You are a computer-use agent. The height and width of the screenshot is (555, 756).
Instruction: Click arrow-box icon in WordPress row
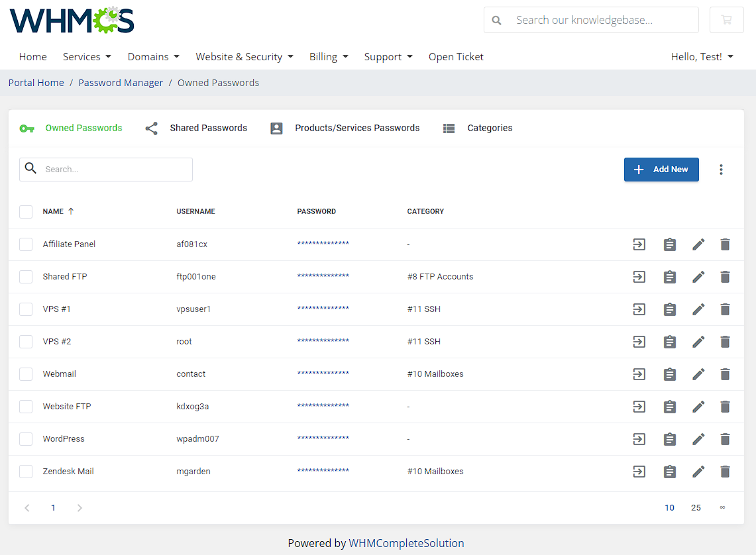pyautogui.click(x=639, y=439)
